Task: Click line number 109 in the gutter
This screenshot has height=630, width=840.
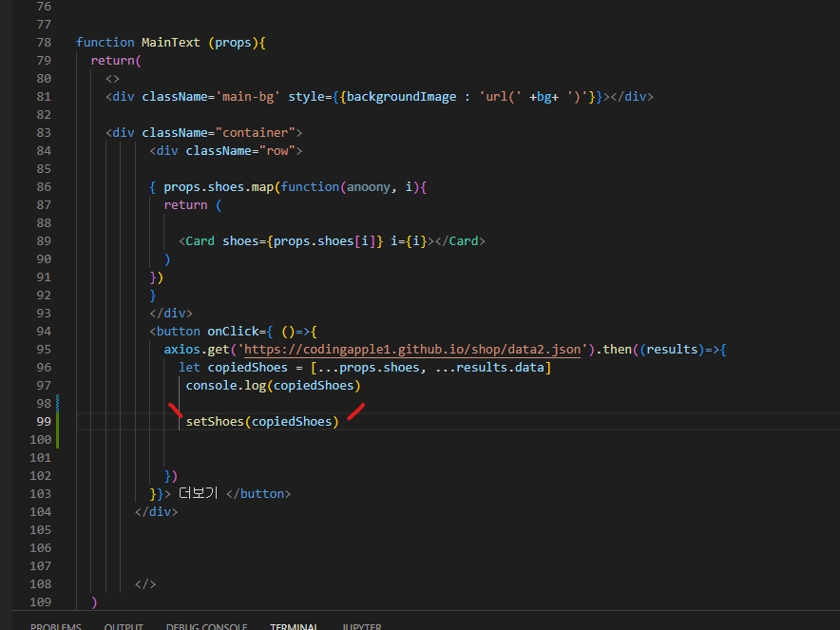Action: (x=41, y=602)
